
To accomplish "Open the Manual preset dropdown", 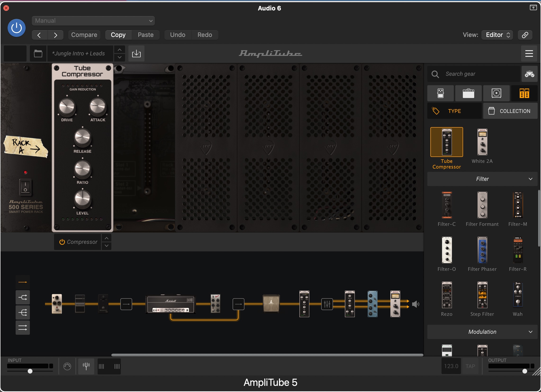I will pos(93,21).
